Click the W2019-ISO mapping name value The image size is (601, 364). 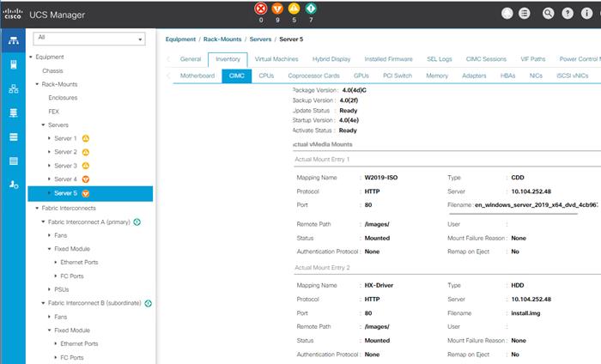pos(381,178)
